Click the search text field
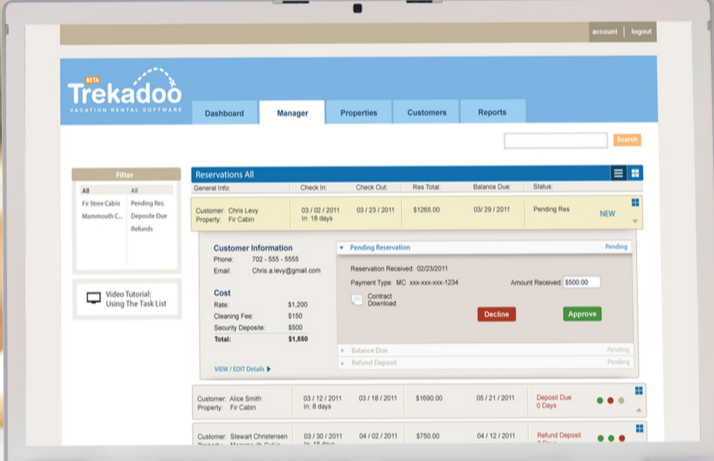This screenshot has width=714, height=461. coord(556,140)
